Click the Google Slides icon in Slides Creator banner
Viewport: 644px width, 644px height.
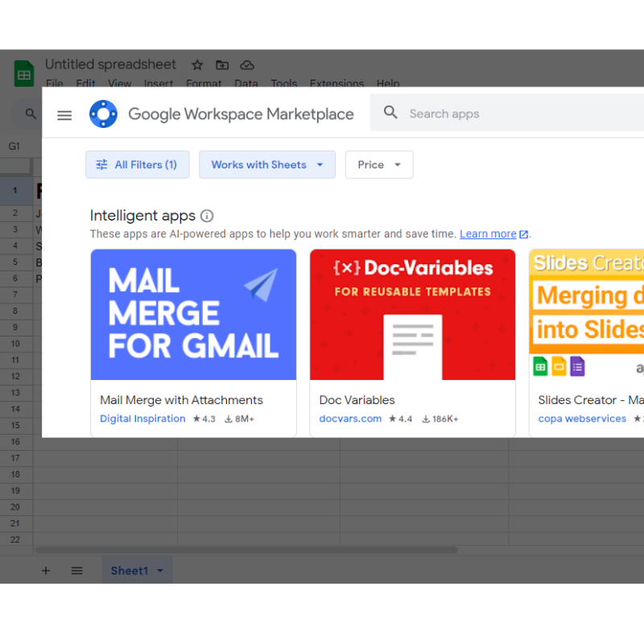coord(559,366)
